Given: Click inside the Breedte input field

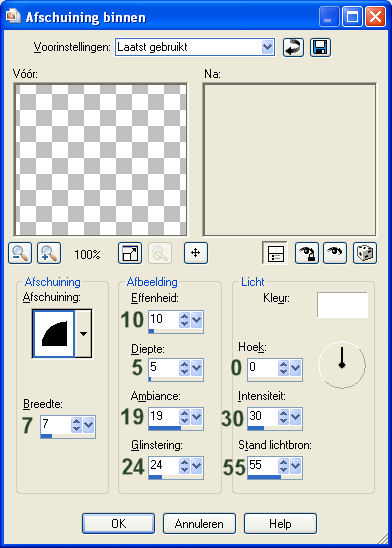Looking at the screenshot, I should tap(56, 424).
